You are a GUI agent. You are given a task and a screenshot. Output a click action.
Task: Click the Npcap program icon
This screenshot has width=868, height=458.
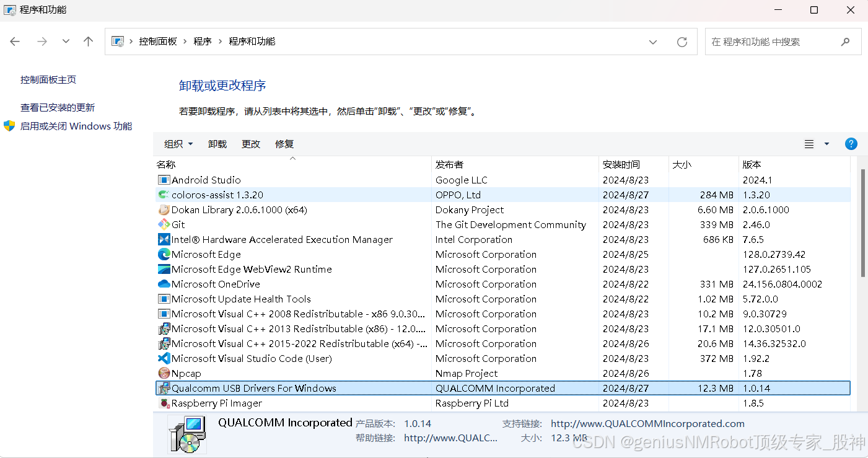tap(164, 373)
